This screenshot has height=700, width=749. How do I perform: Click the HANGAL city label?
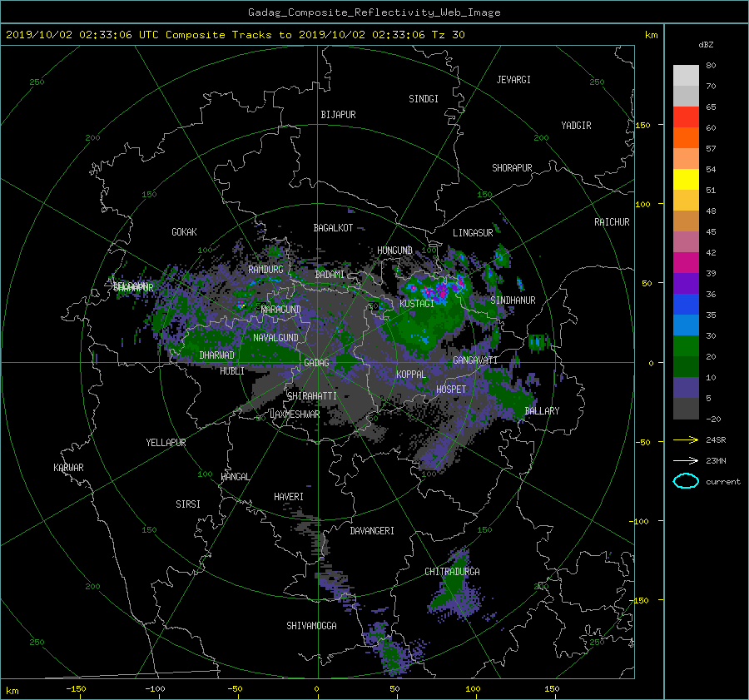(235, 477)
